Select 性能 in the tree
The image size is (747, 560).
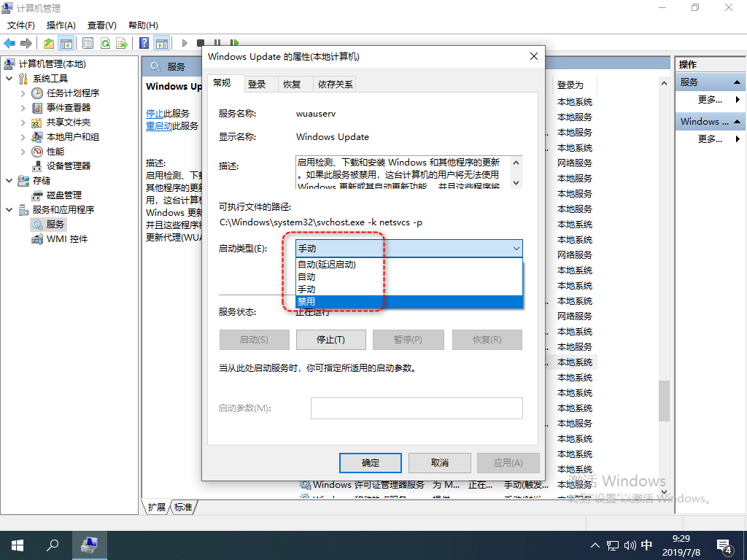(55, 152)
